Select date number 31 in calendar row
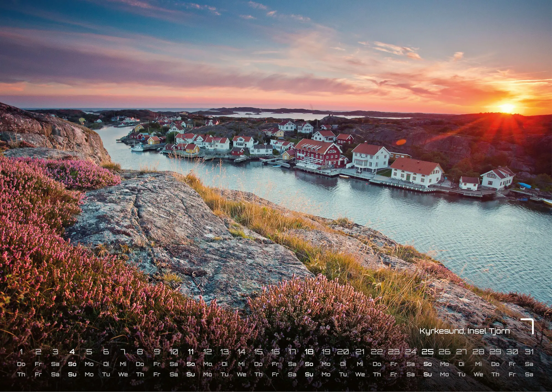This screenshot has height=392, width=552. pyautogui.click(x=529, y=352)
